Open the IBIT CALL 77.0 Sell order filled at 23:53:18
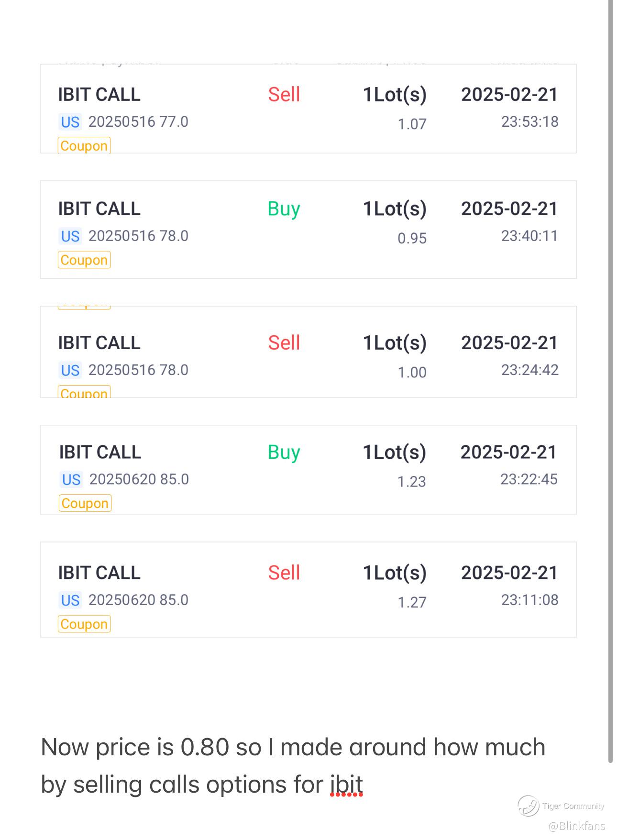Image resolution: width=617 pixels, height=840 pixels. [x=308, y=109]
